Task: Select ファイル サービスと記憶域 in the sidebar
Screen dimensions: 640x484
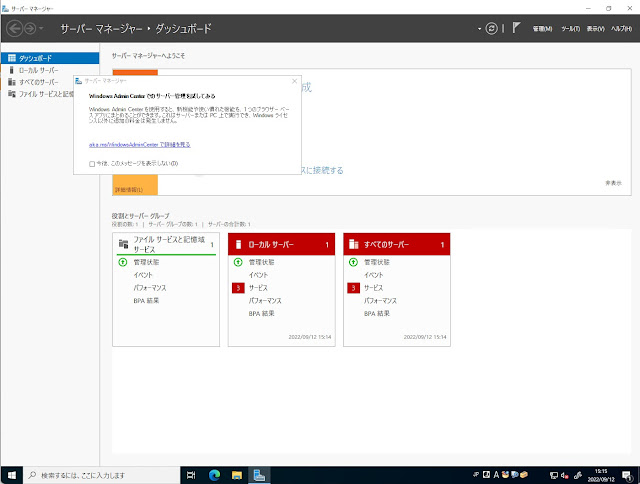Action: tap(37, 94)
